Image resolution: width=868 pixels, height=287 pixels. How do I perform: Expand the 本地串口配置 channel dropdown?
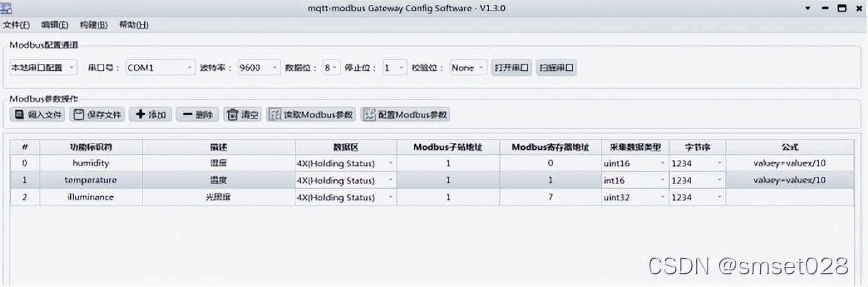click(43, 68)
